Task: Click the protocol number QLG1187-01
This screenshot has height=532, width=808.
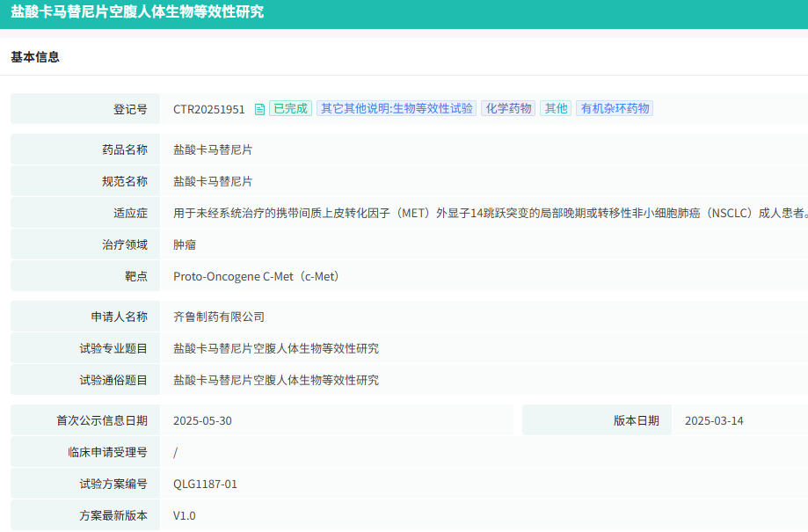Action: tap(205, 485)
